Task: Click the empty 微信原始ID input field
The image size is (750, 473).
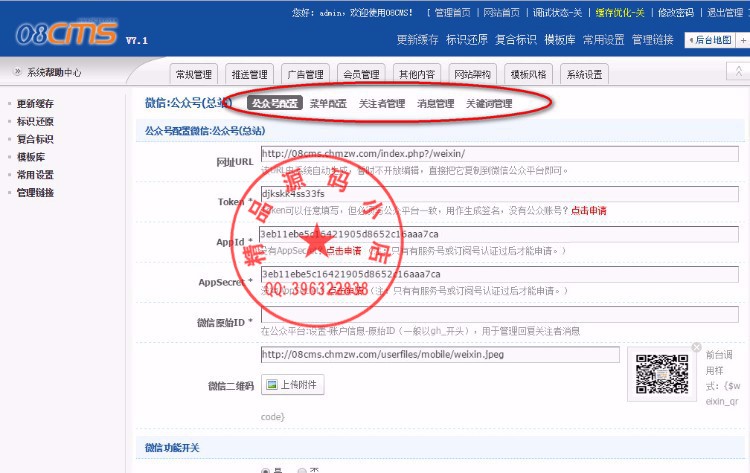Action: pos(499,314)
